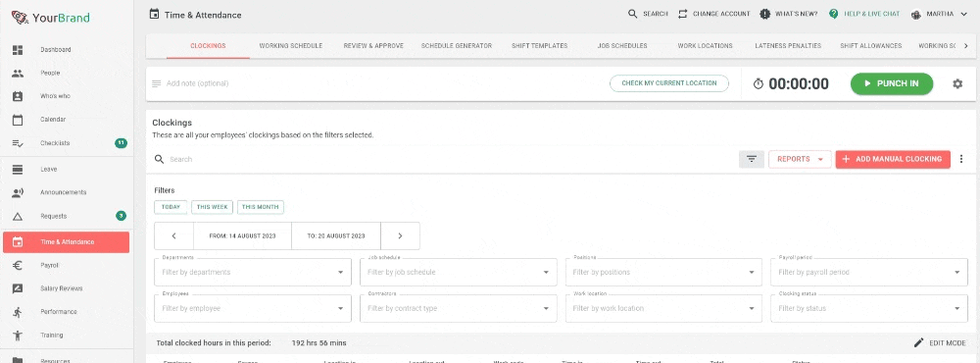Click Martha's user avatar
This screenshot has width=980, height=363.
pyautogui.click(x=917, y=14)
